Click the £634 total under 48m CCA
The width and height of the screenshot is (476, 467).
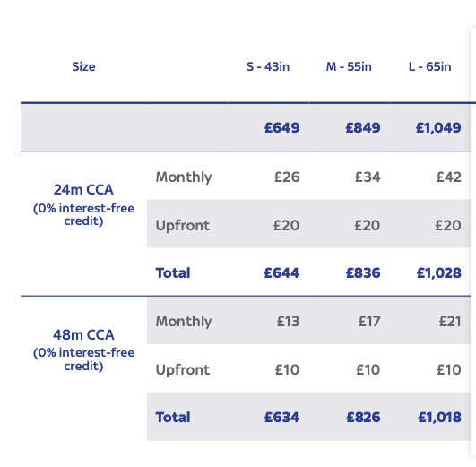tap(281, 417)
